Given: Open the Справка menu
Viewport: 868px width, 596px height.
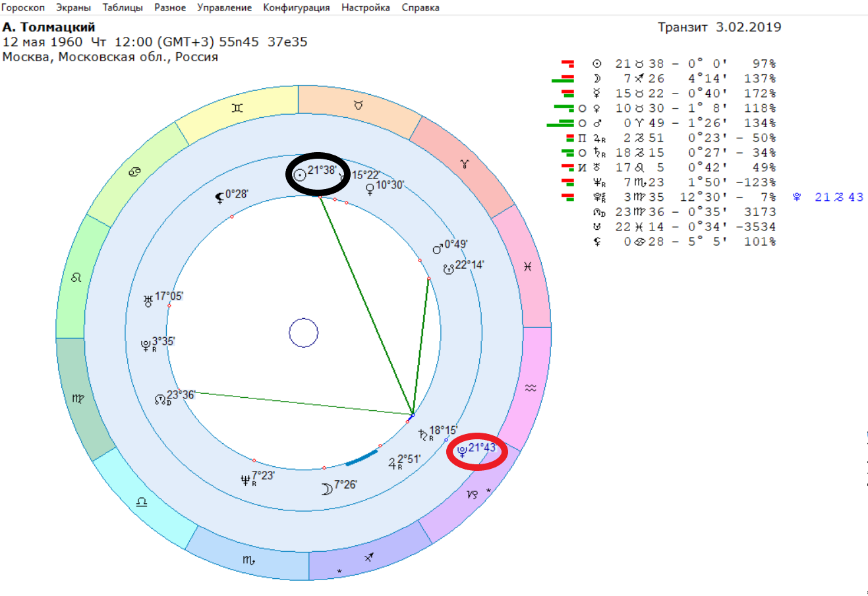Looking at the screenshot, I should [420, 8].
